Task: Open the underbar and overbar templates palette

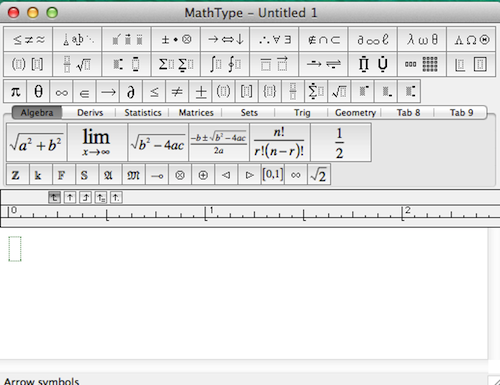Action: (x=275, y=64)
